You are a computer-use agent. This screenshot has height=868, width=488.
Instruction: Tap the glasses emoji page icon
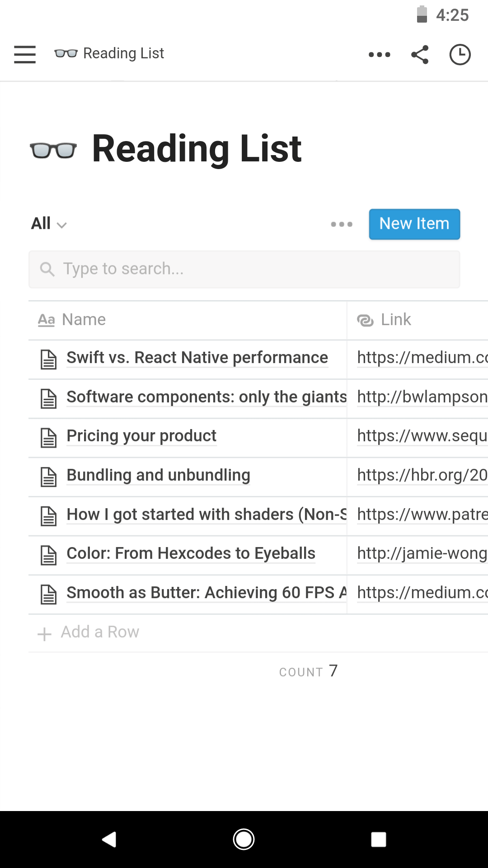pyautogui.click(x=53, y=150)
